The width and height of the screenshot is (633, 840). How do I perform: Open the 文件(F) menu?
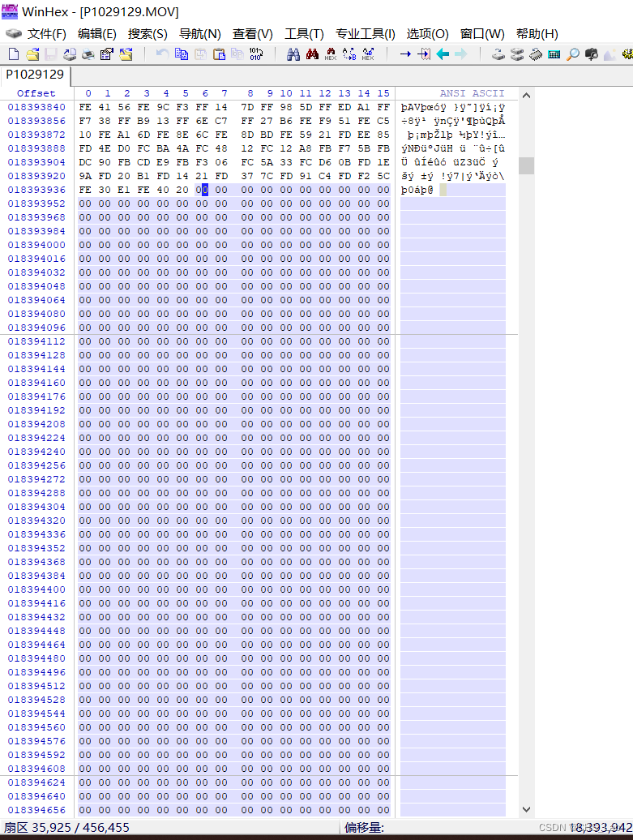click(x=46, y=34)
